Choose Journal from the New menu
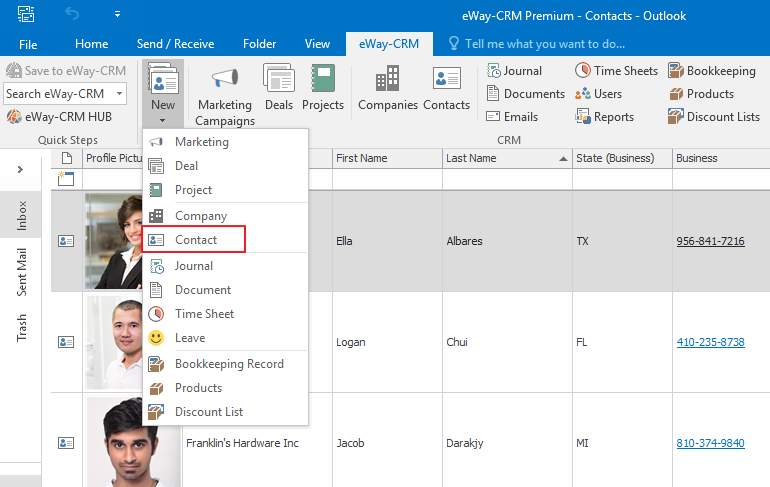The width and height of the screenshot is (770, 487). (x=225, y=266)
